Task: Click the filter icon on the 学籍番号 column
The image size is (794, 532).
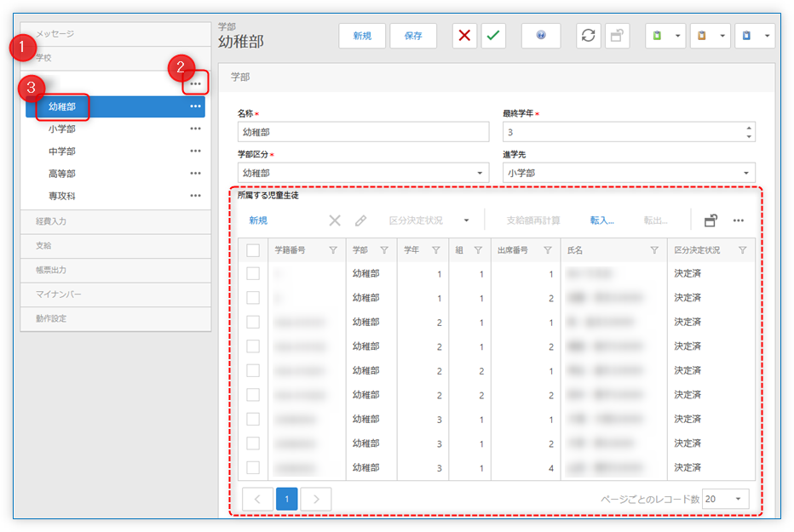Action: pyautogui.click(x=333, y=249)
